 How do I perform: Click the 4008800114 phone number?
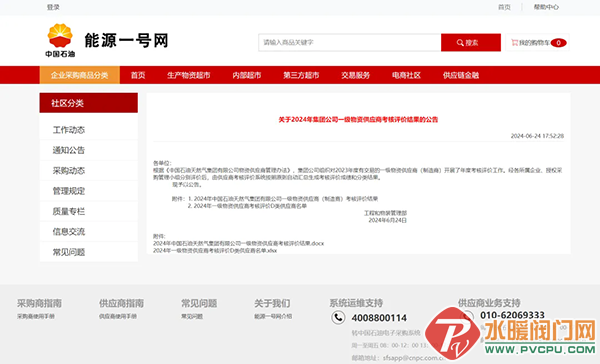tap(379, 318)
